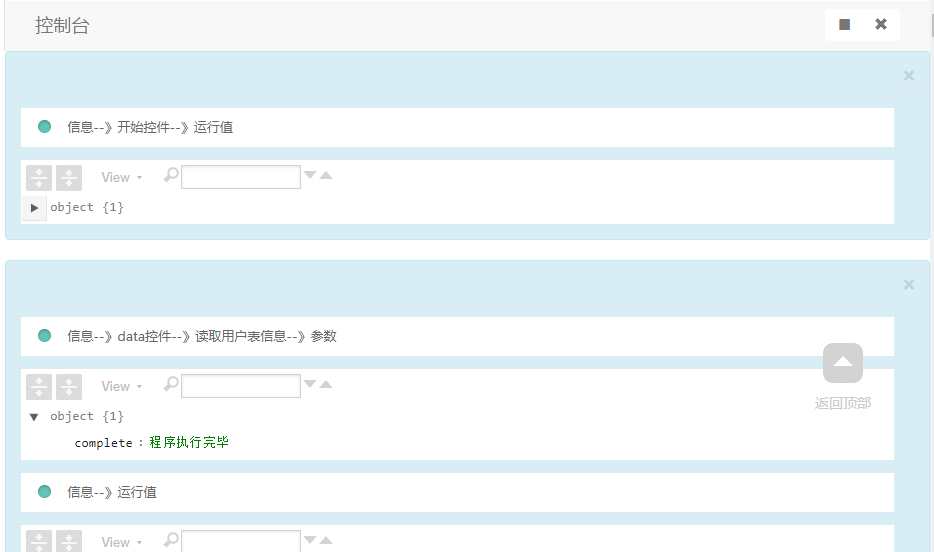Jump to next search result in 开始控件 editor

310,176
